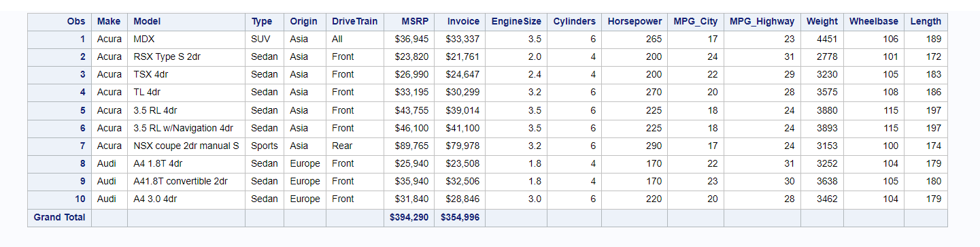The image size is (980, 247).
Task: Select the EngineSize column header
Action: (x=516, y=22)
